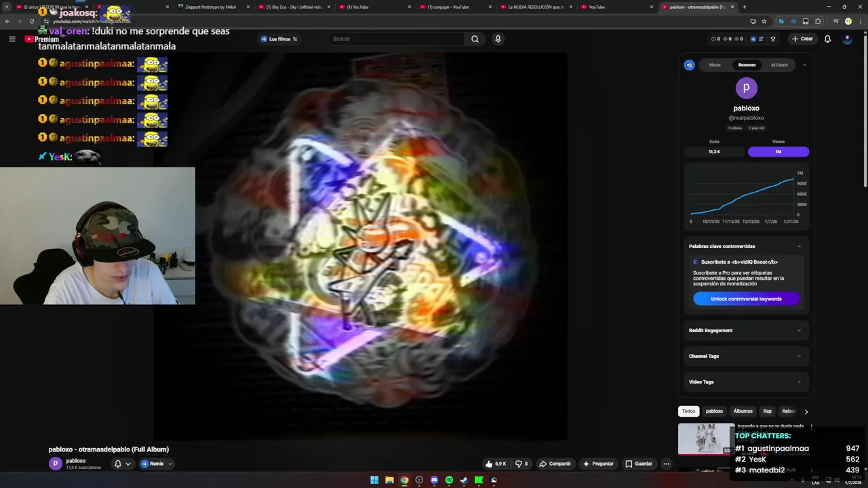Click the vidIQ blue logo in the header toolbar
868x488 pixels.
pos(753,39)
